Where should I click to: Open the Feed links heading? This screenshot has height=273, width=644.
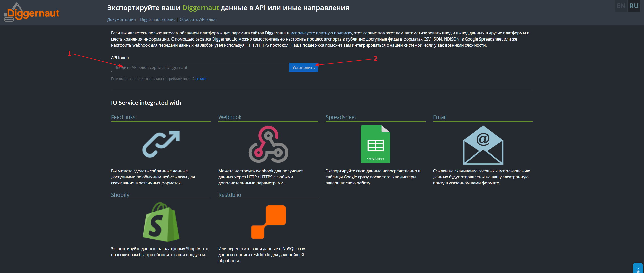123,117
